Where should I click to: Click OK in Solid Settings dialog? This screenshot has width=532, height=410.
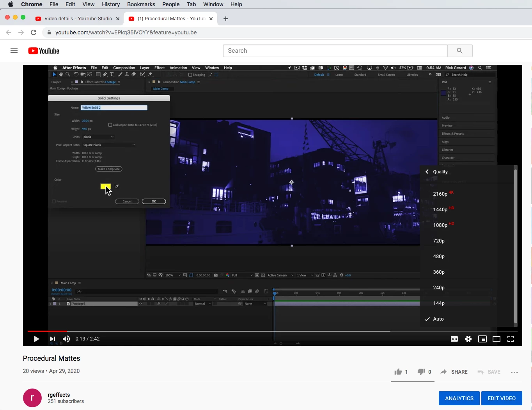click(x=154, y=201)
